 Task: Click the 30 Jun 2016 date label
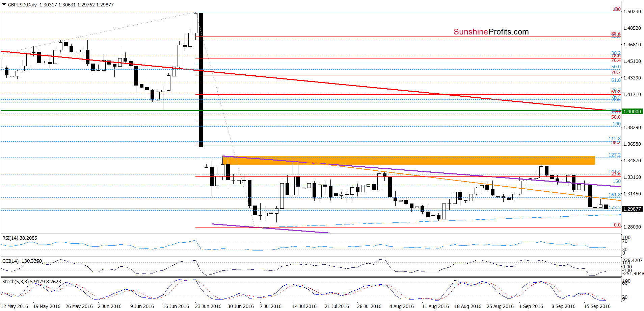coord(241,306)
